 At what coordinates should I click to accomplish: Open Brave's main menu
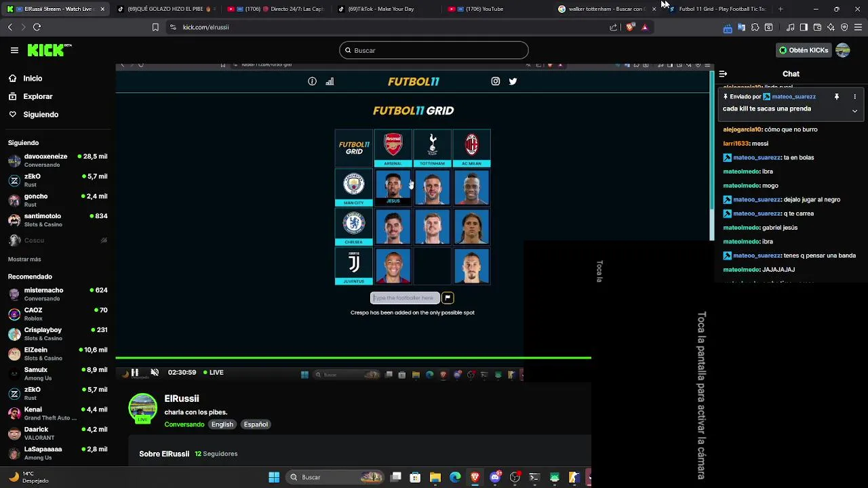coord(858,27)
